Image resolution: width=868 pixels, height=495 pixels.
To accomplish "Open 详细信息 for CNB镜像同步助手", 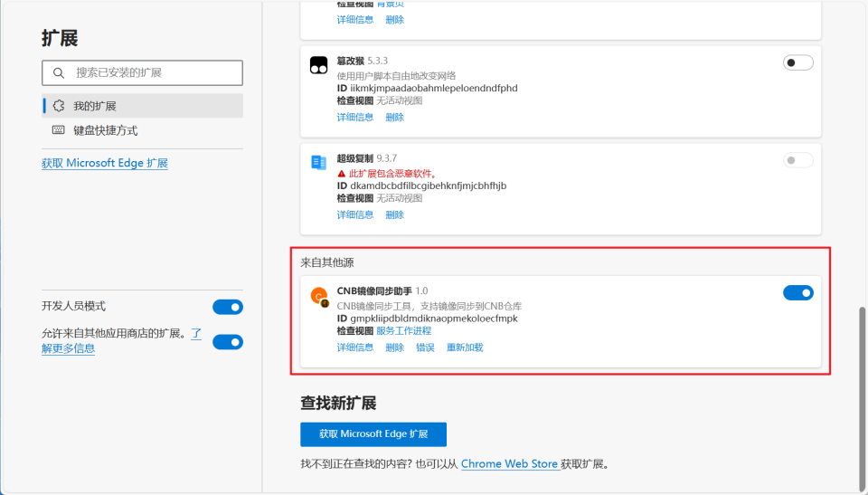I will [x=354, y=347].
